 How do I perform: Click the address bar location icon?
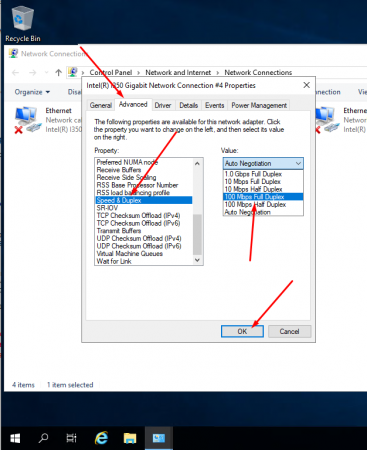[73, 72]
